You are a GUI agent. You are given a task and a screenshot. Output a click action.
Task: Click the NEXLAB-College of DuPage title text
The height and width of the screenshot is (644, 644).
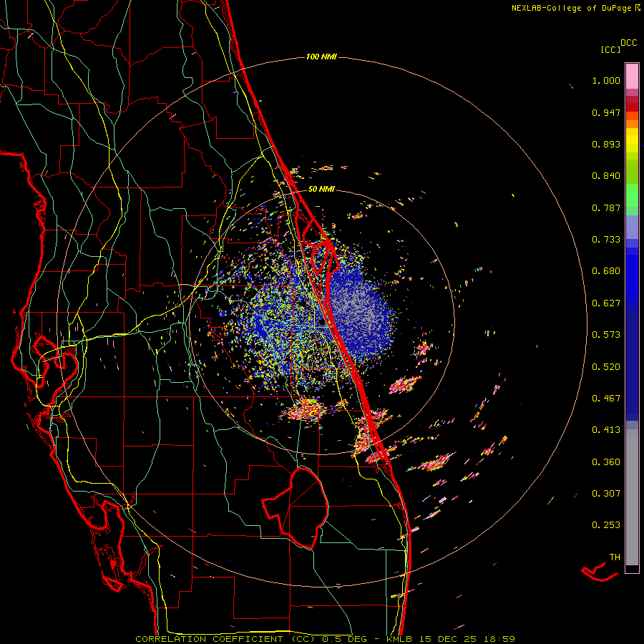click(x=571, y=8)
